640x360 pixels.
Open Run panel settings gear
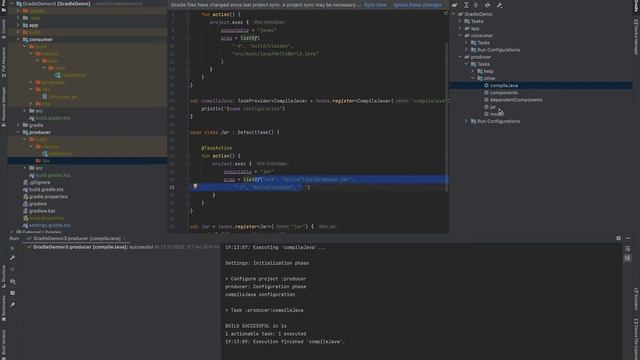[618, 238]
